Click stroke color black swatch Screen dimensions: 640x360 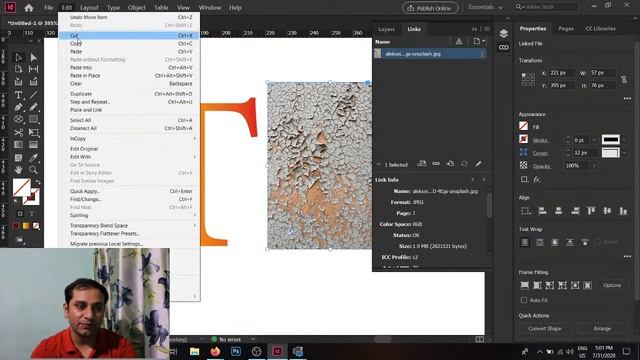[x=611, y=140]
